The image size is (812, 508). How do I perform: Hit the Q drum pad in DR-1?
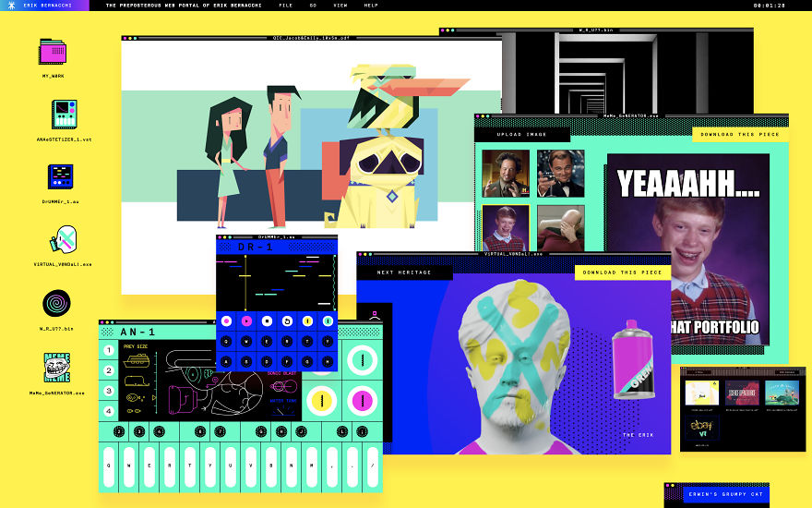pos(226,342)
